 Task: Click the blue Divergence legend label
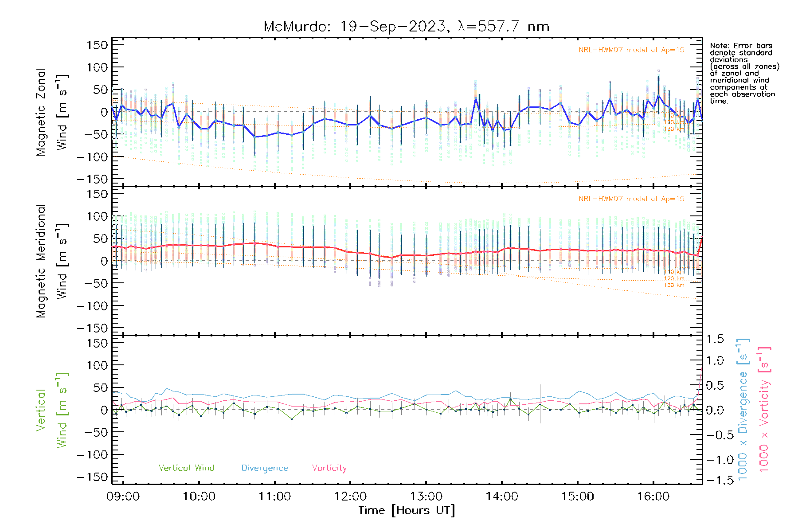pyautogui.click(x=265, y=468)
